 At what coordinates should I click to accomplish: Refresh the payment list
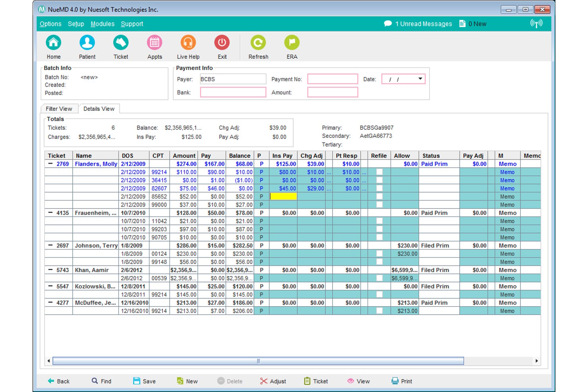click(x=258, y=42)
